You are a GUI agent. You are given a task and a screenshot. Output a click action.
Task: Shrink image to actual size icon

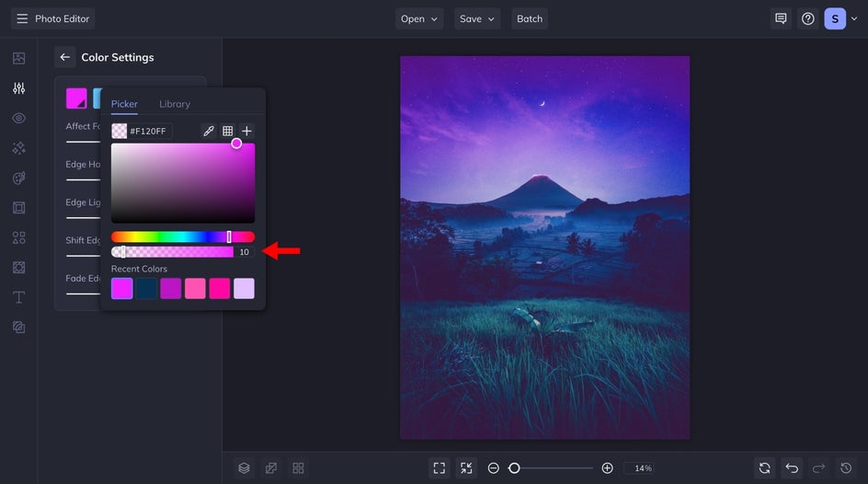[x=466, y=468]
